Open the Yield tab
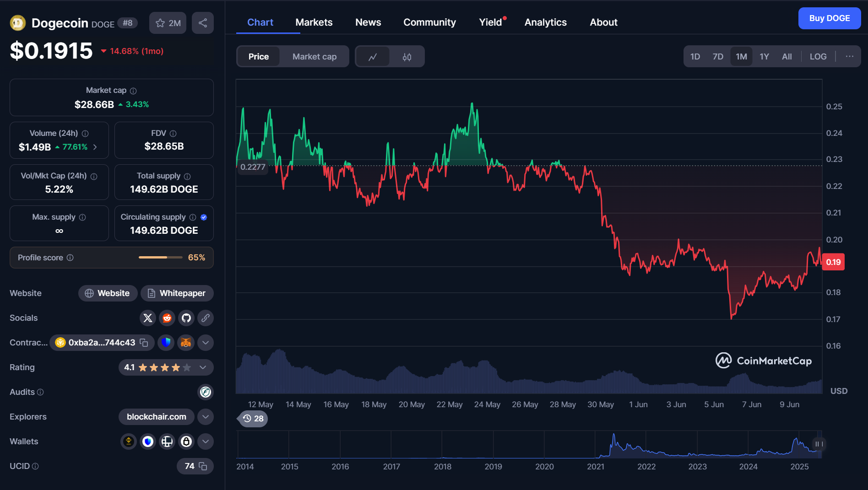 point(491,22)
